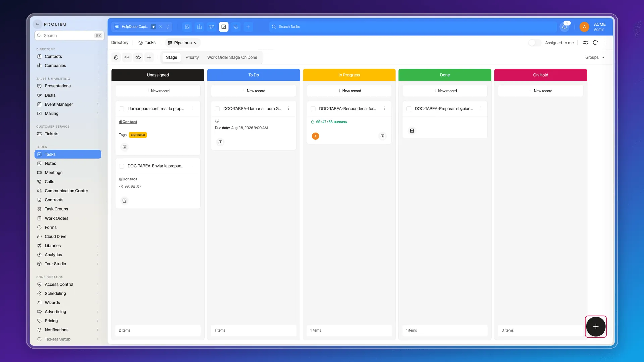Viewport: 644px width, 362px height.
Task: Add a New record in the To Do column
Action: [254, 91]
